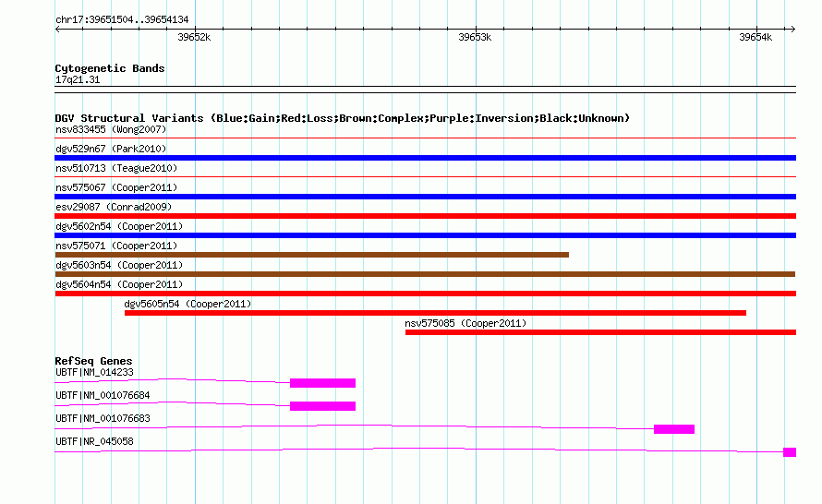
Task: Click the dgv5603n54 (Cooper2011) brown bar
Action: (425, 274)
